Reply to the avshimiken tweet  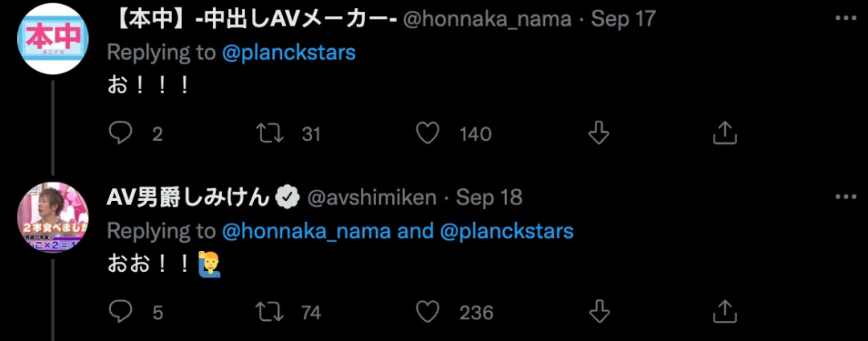[x=121, y=311]
